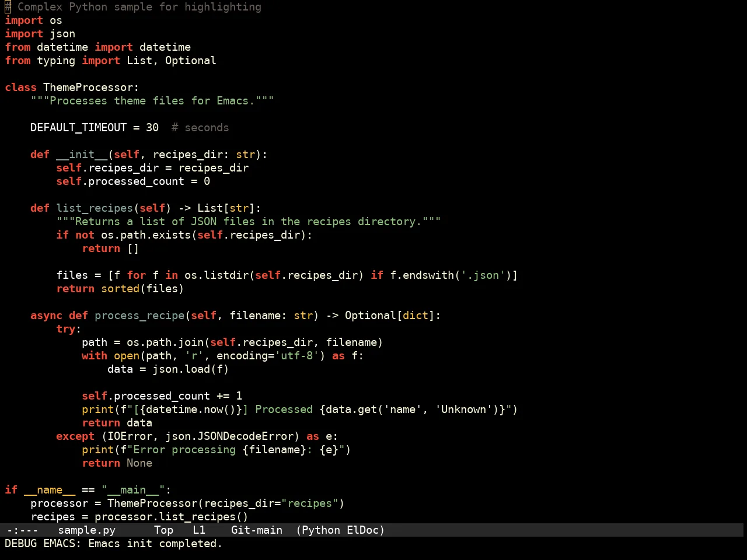The width and height of the screenshot is (747, 560).
Task: Click the 'return None' statement
Action: (x=117, y=463)
